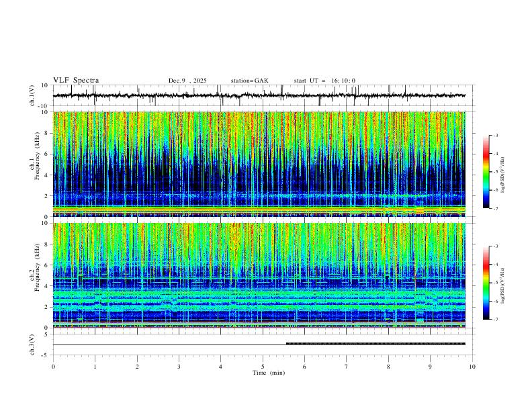Click time axis tick label "0"
The height and width of the screenshot is (411, 532).
tap(53, 367)
